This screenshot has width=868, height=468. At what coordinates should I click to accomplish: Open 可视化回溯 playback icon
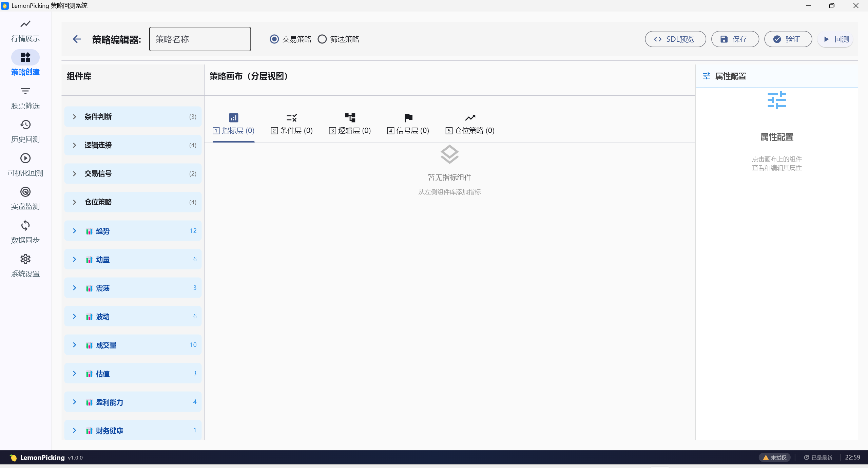[25, 158]
